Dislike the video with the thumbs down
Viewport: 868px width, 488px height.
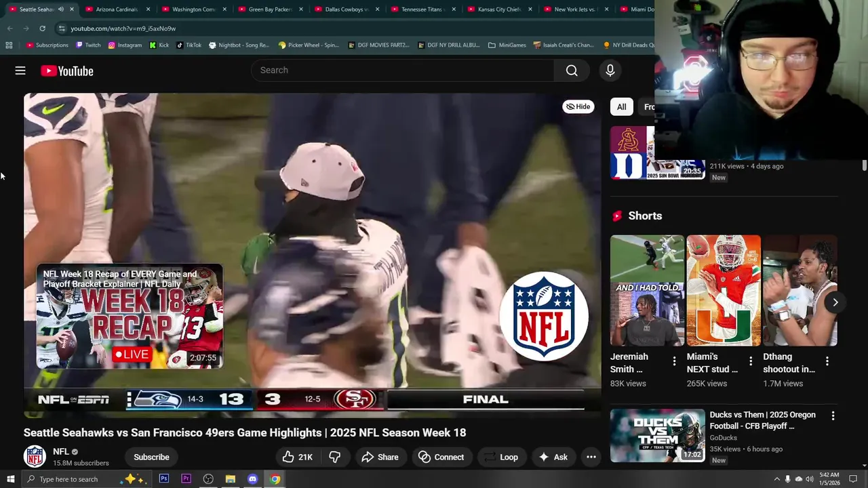coord(335,457)
